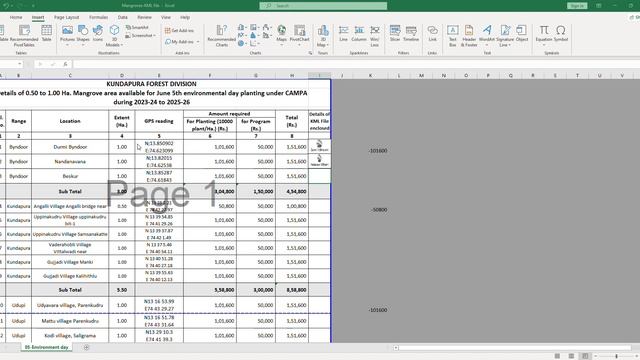
Task: Switch to the Review tab
Action: (144, 17)
